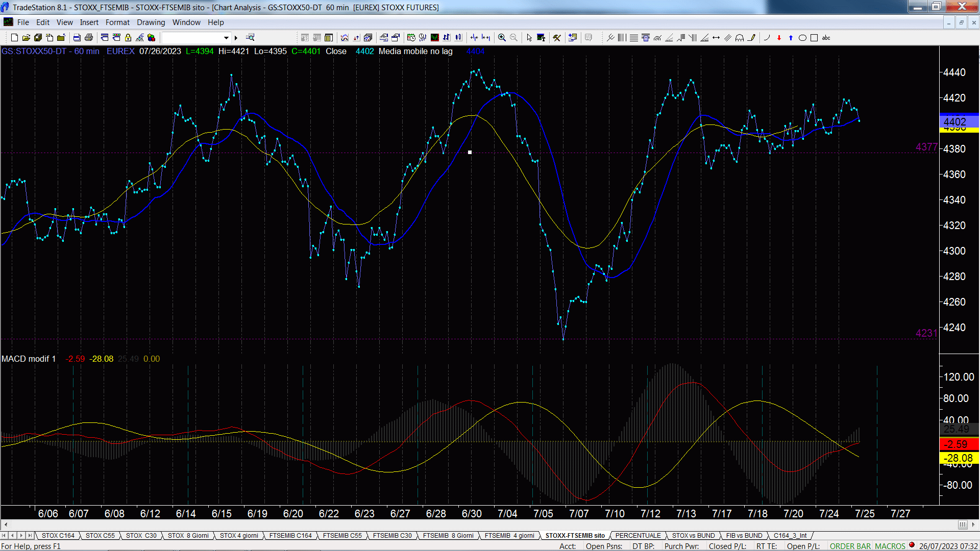The image size is (980, 551).
Task: Select the pencil highlighter drawing tool
Action: click(x=751, y=38)
